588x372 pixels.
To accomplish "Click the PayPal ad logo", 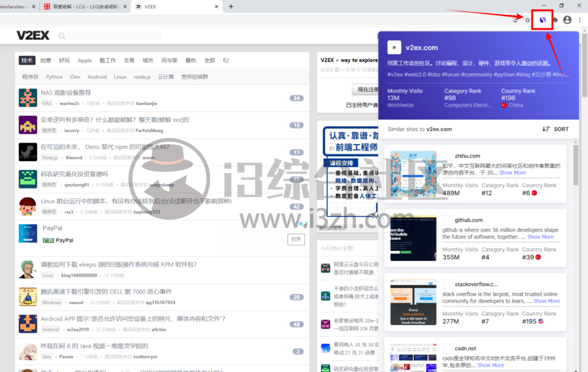I will pos(28,233).
